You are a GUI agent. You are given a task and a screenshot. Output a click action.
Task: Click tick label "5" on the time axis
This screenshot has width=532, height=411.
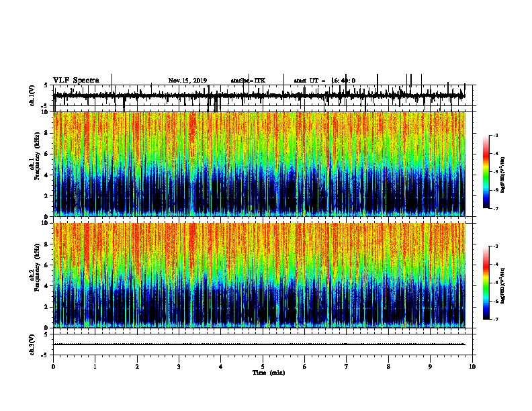pos(263,367)
